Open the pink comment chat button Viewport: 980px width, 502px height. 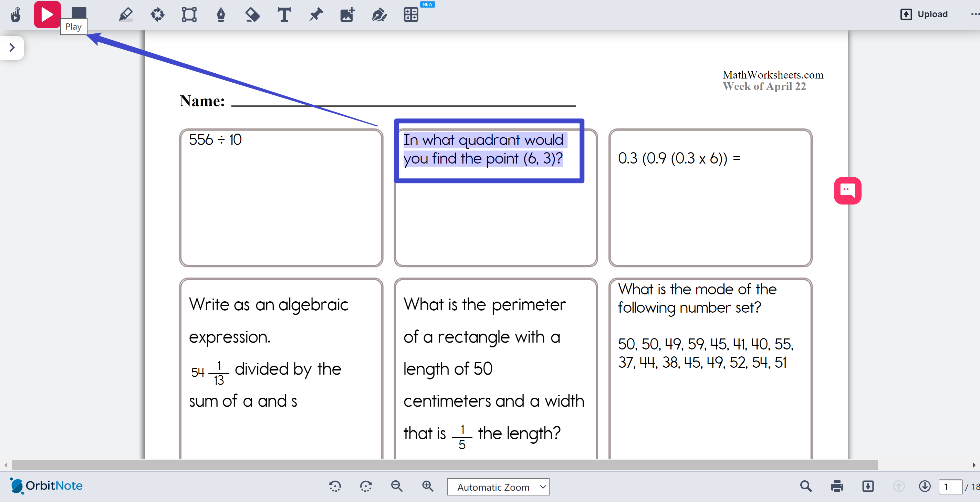[847, 190]
